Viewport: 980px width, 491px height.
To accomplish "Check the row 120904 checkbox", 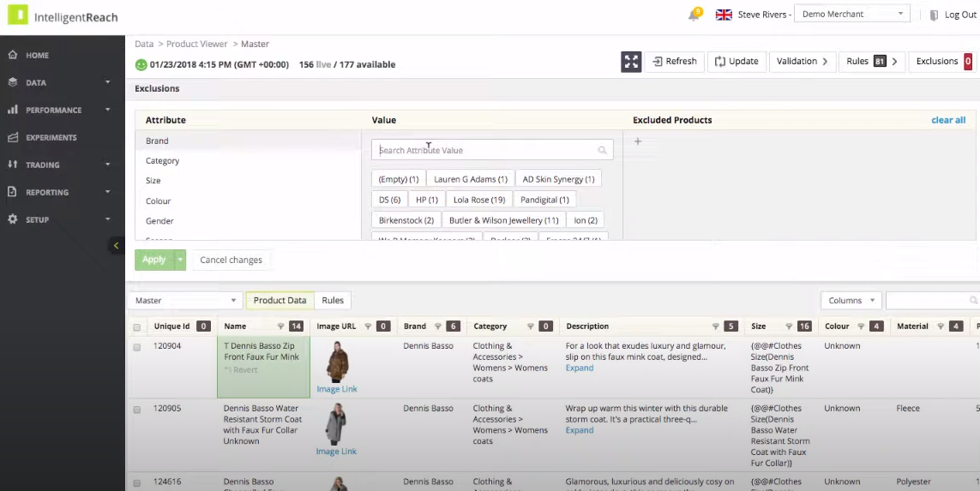I will [137, 347].
